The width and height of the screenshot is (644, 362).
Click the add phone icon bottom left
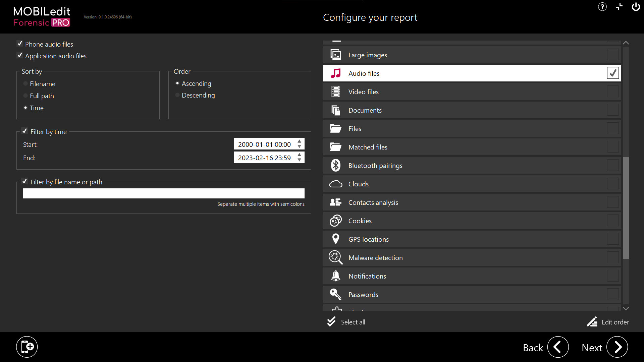pyautogui.click(x=27, y=347)
